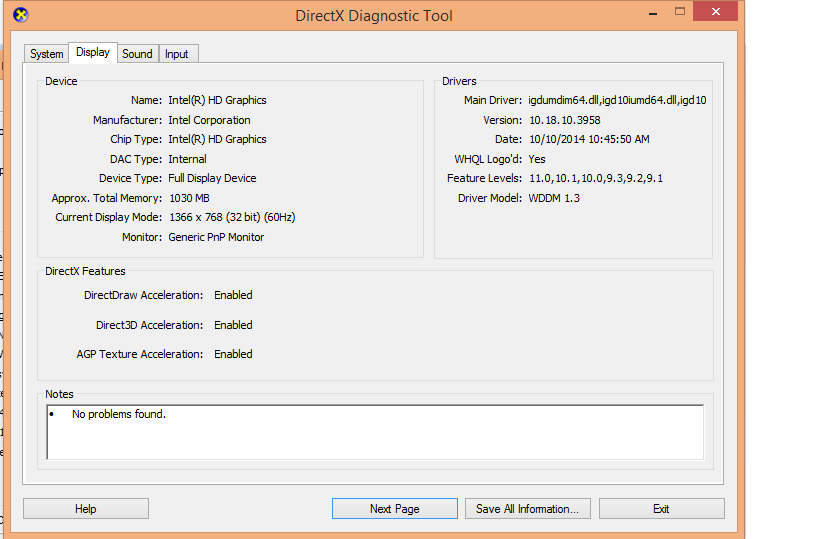Click the 'Full Display Device' value

tap(212, 179)
